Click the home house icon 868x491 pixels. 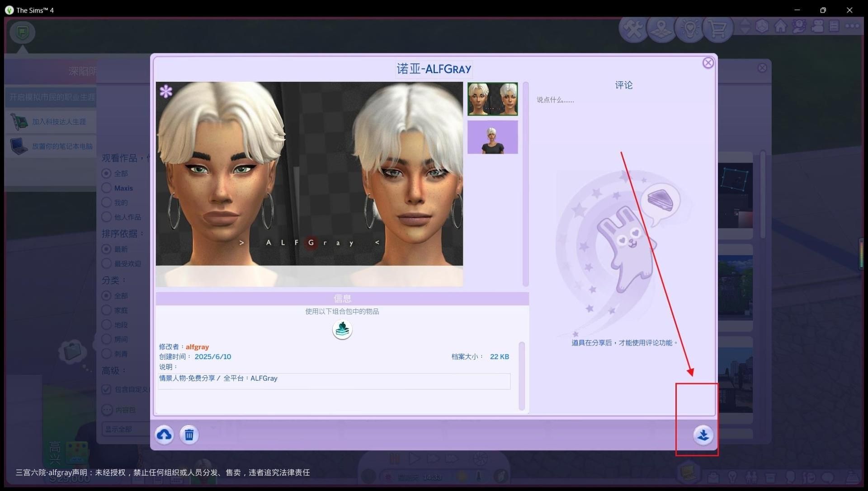pos(781,26)
